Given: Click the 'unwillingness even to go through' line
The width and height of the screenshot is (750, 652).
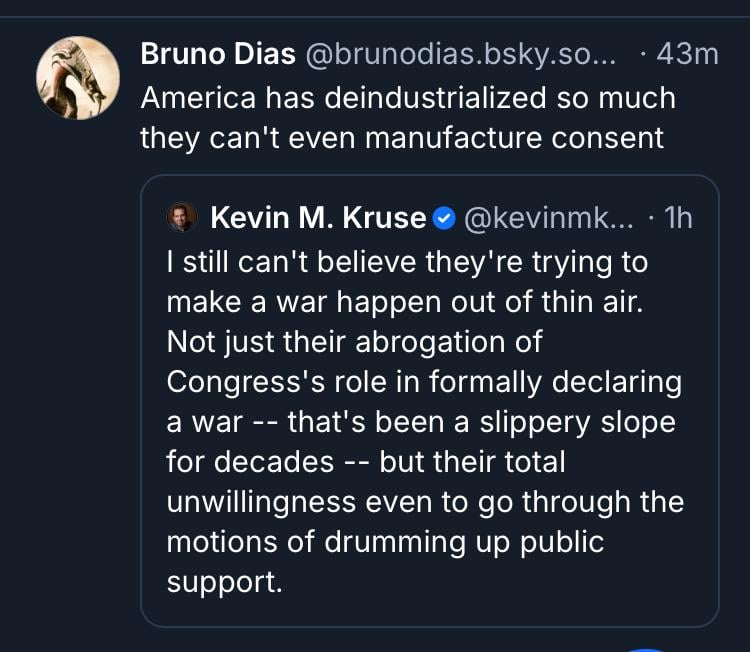Looking at the screenshot, I should point(425,502).
